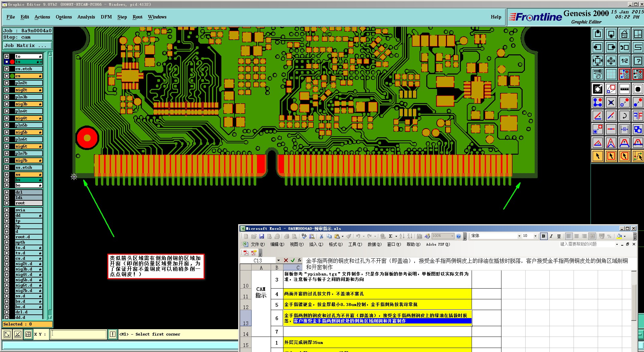
Task: Click the Chart Wizard icon in Excel
Action: click(419, 236)
